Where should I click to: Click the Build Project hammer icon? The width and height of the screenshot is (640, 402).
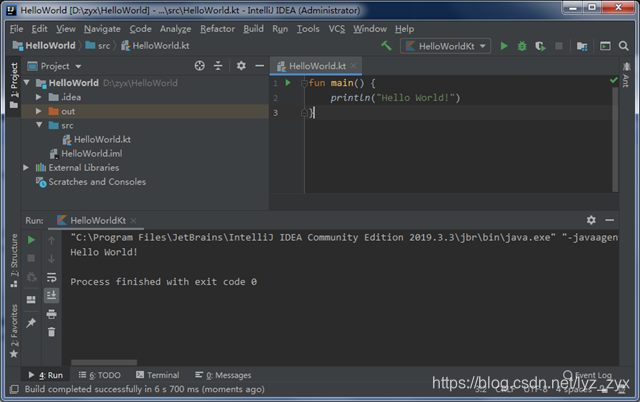pyautogui.click(x=386, y=46)
